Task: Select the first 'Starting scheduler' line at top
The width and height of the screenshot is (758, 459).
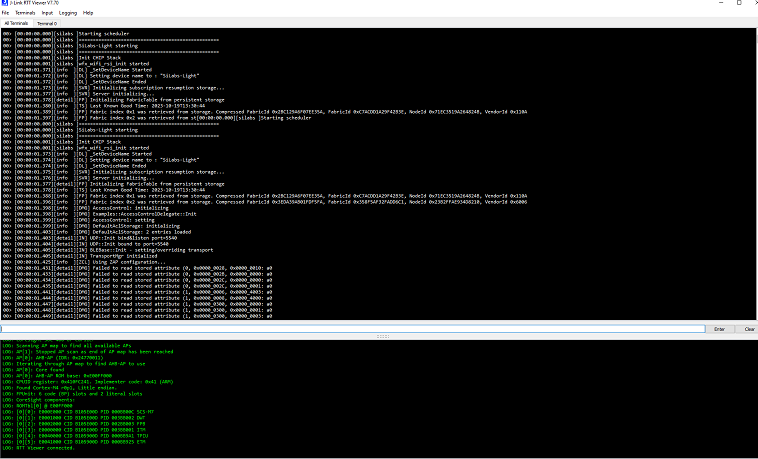Action: coord(66,34)
